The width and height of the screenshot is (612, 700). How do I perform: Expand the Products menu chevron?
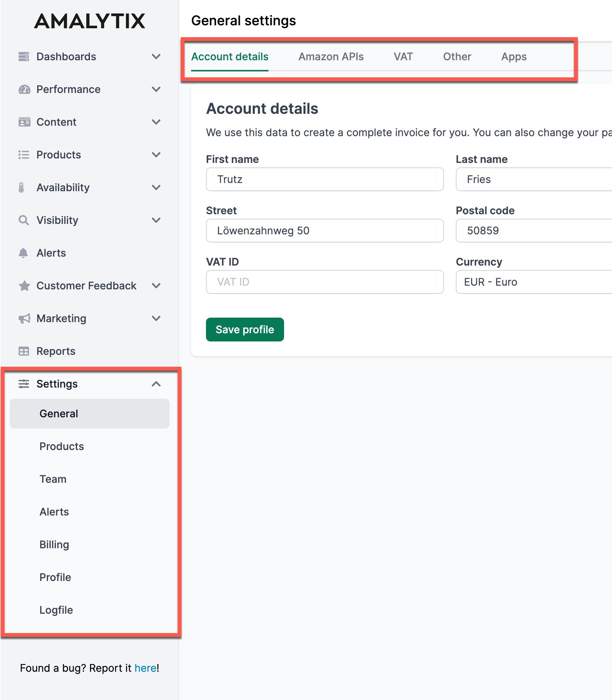[156, 155]
